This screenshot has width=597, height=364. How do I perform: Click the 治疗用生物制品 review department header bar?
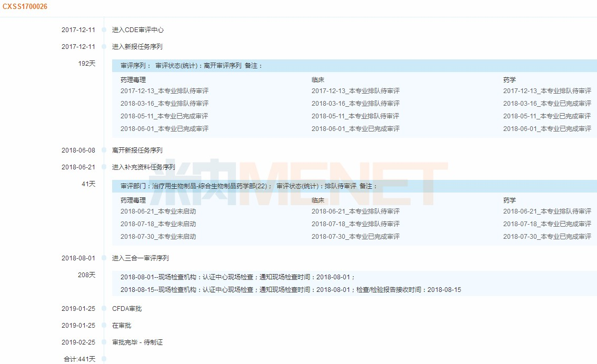click(354, 186)
